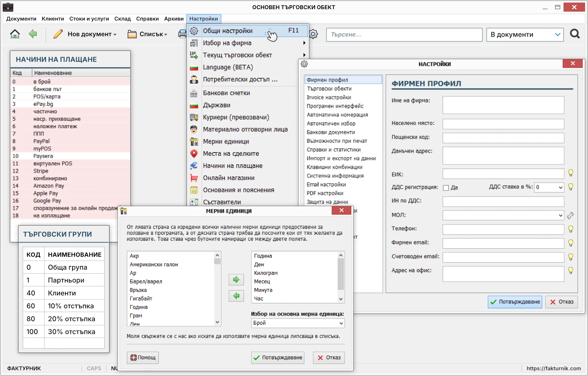
Task: Move selected unit right with green arrow
Action: click(236, 279)
